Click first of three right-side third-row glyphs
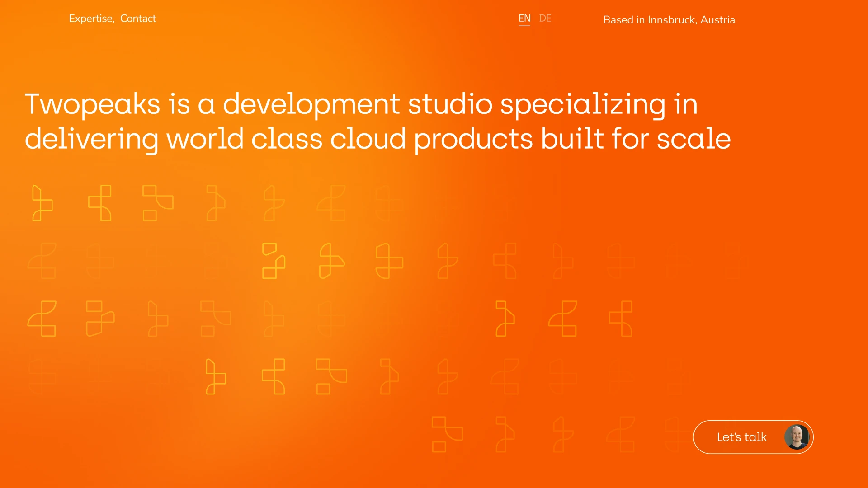 pos(505,319)
